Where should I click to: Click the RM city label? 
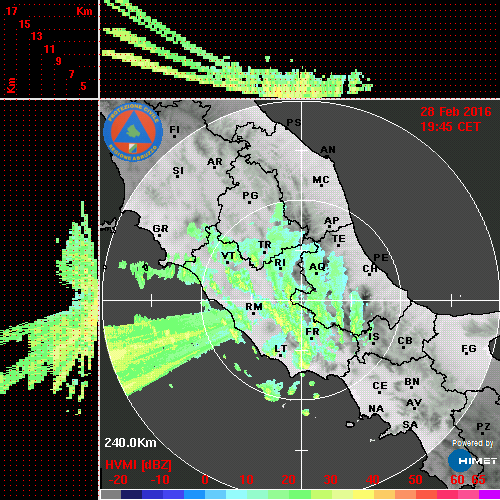point(254,307)
